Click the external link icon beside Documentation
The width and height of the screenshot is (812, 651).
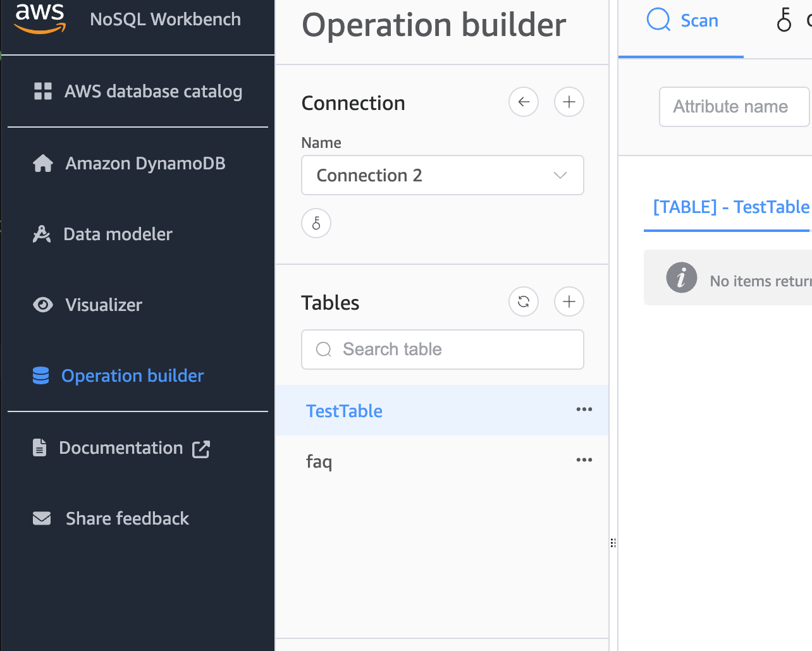pos(201,449)
